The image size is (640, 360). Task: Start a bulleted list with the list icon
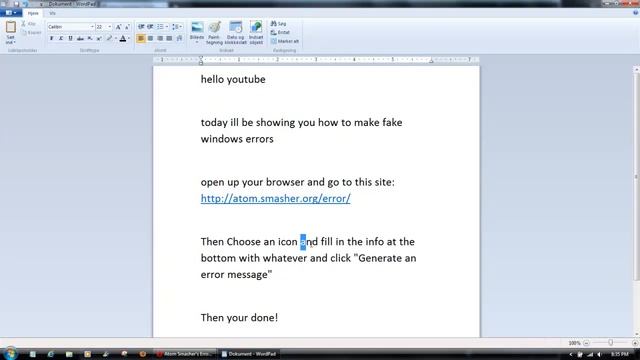coord(160,27)
